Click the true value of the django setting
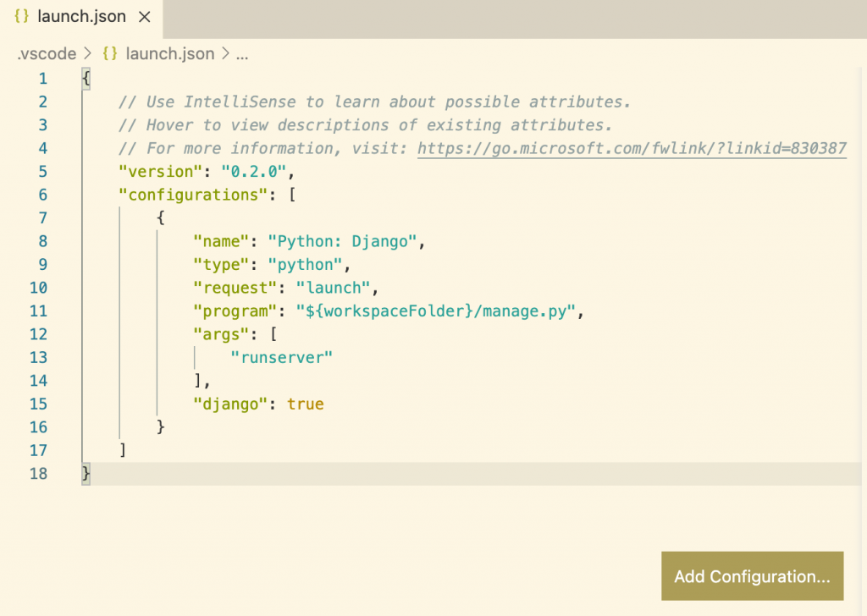The height and width of the screenshot is (616, 867). [x=306, y=404]
